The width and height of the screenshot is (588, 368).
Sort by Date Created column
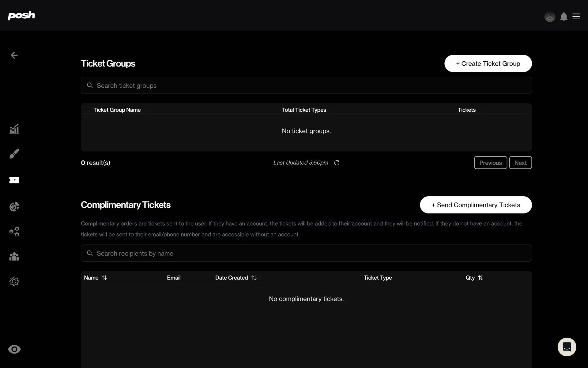(254, 278)
